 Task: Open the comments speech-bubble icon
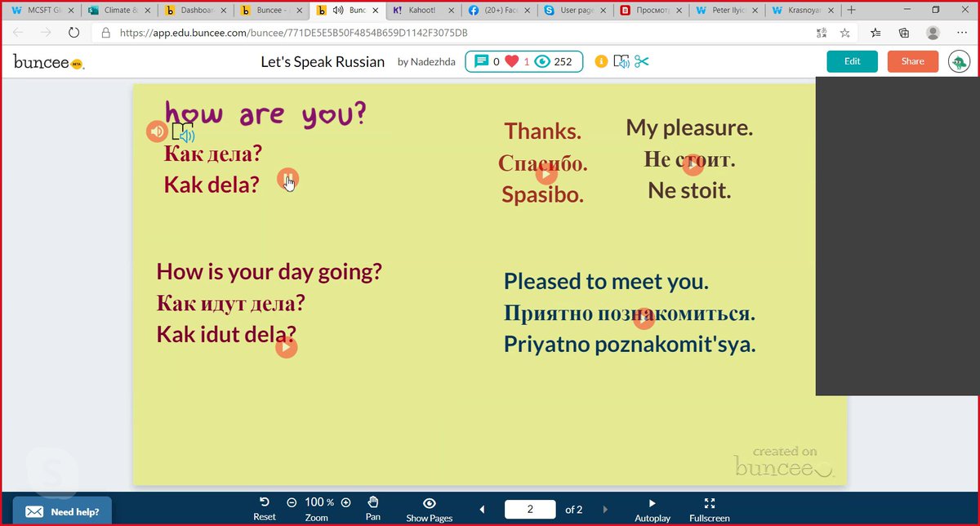[x=481, y=61]
